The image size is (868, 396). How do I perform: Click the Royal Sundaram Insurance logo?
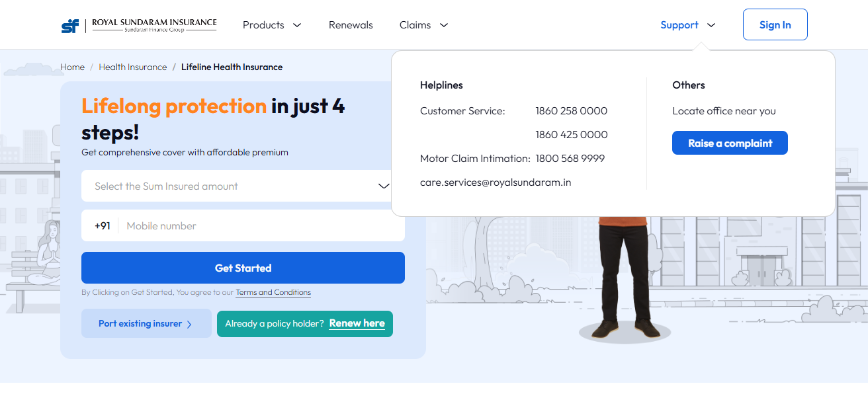point(139,25)
